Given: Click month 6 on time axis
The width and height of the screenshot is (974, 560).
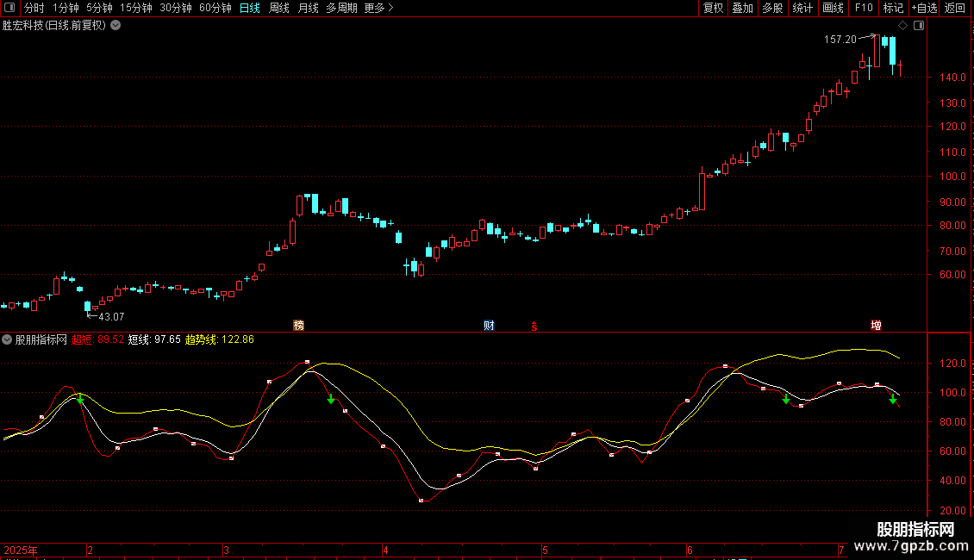Looking at the screenshot, I should (690, 550).
